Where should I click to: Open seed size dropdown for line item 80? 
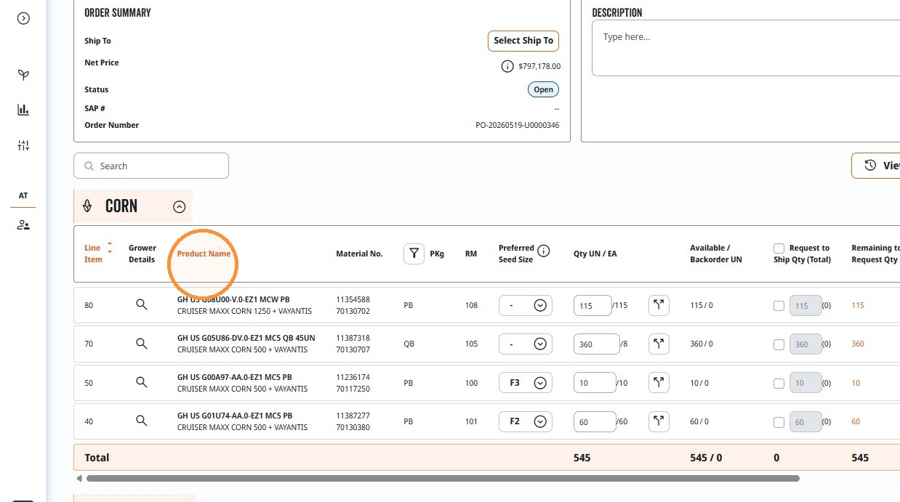click(x=525, y=305)
